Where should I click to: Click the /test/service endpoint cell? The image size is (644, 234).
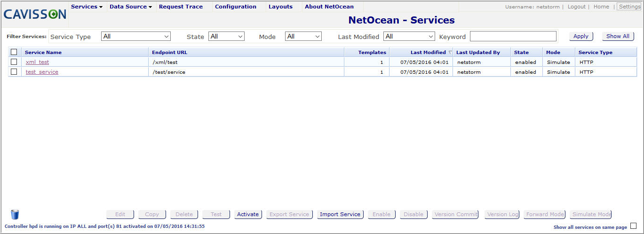click(x=246, y=72)
